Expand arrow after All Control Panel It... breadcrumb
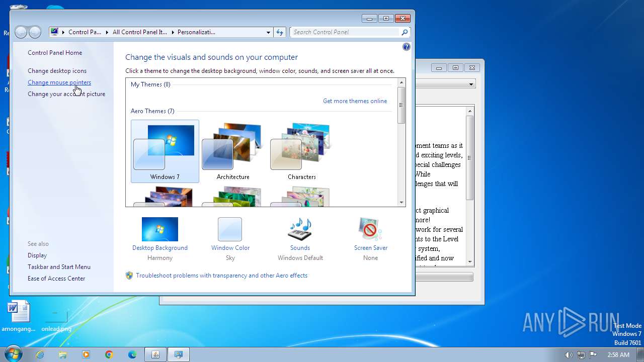 pos(172,32)
